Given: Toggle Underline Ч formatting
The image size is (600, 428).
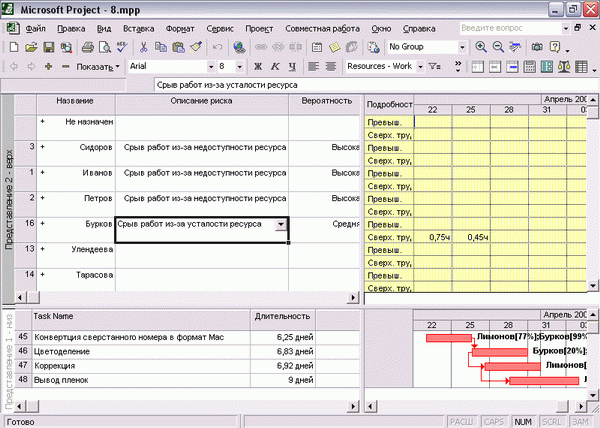Looking at the screenshot, I should point(292,67).
